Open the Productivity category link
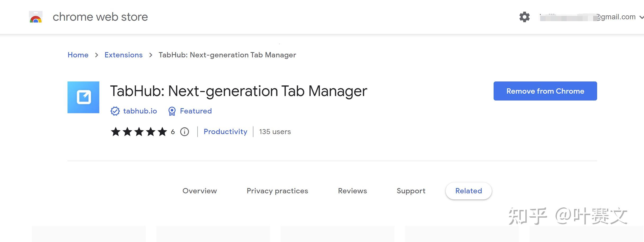 (225, 132)
